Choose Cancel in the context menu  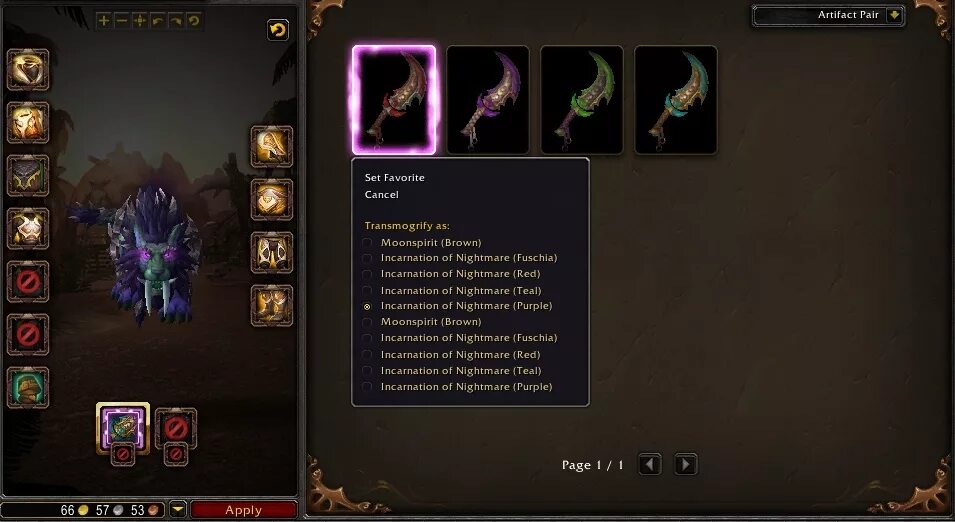tap(382, 195)
